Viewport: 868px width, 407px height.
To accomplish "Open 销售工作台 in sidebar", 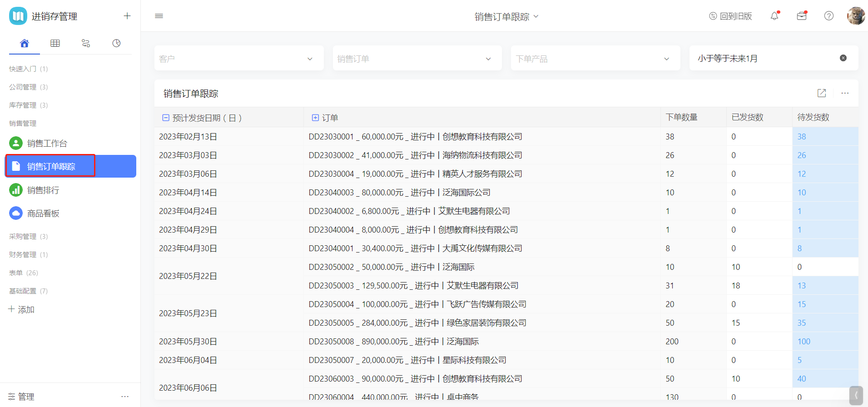I will (70, 143).
